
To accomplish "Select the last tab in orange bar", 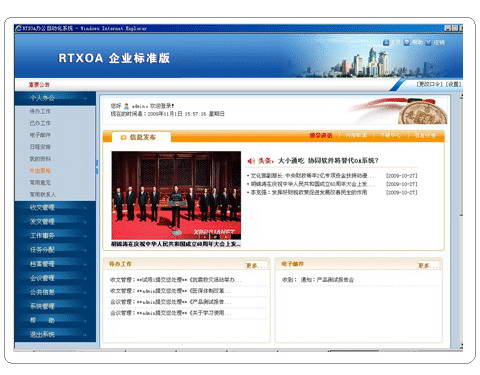I will coord(426,135).
